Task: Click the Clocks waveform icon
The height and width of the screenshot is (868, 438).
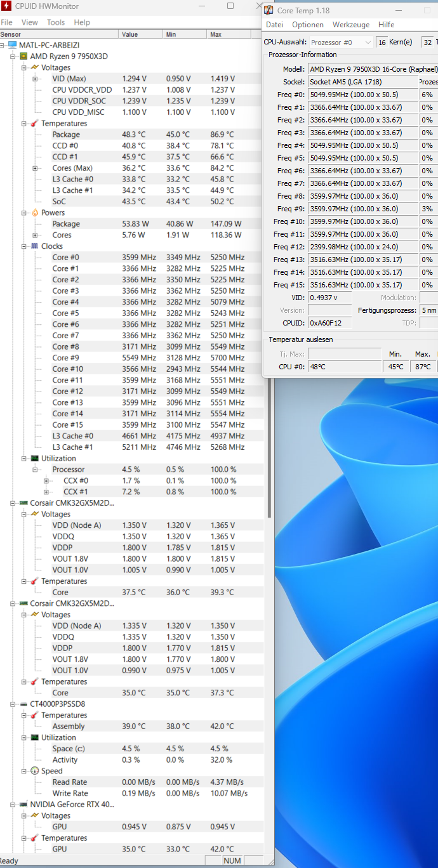Action: (x=34, y=246)
